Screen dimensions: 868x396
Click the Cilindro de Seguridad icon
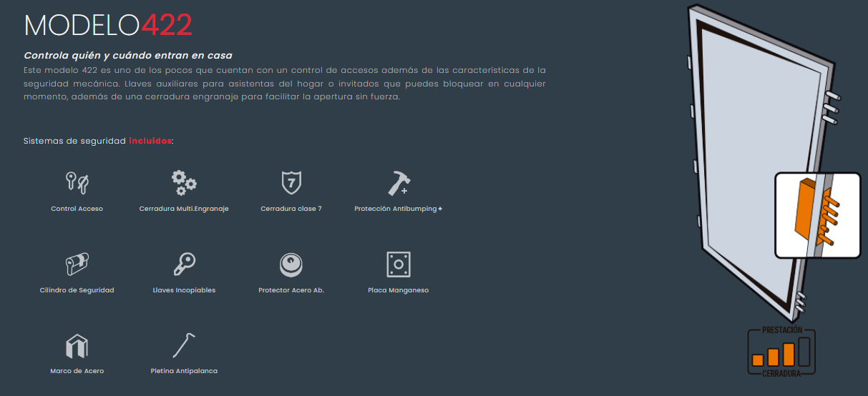point(77,264)
